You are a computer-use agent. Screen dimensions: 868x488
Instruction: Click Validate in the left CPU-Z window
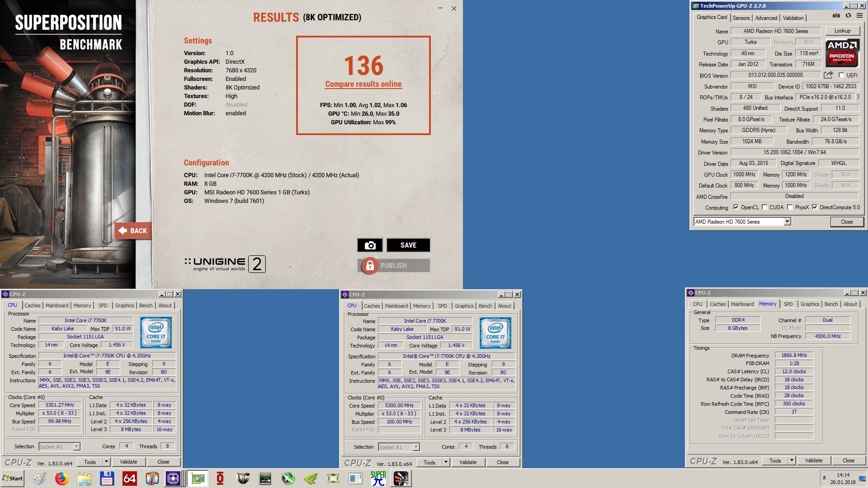pos(128,462)
